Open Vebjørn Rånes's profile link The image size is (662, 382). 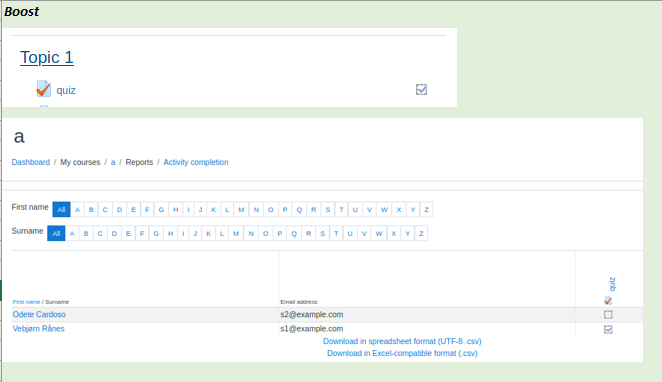click(x=38, y=329)
